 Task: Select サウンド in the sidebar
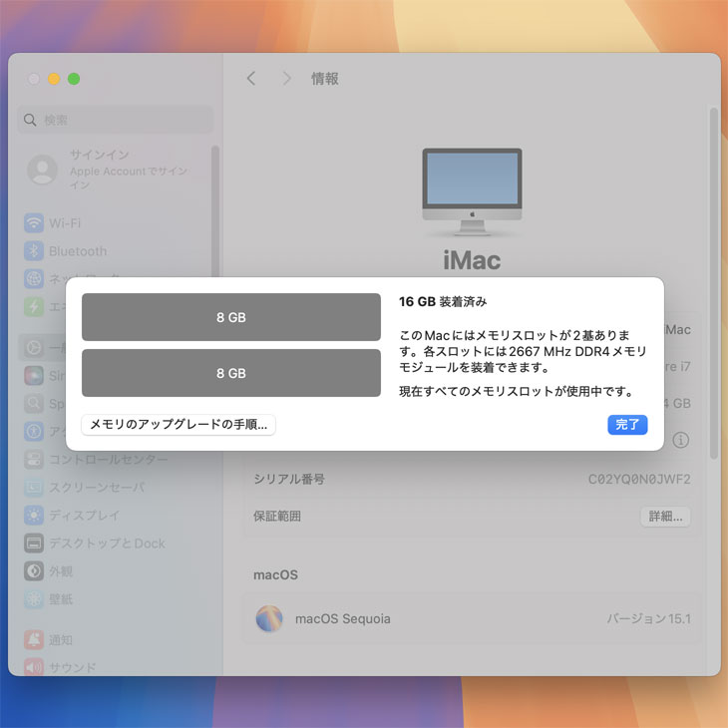click(72, 668)
